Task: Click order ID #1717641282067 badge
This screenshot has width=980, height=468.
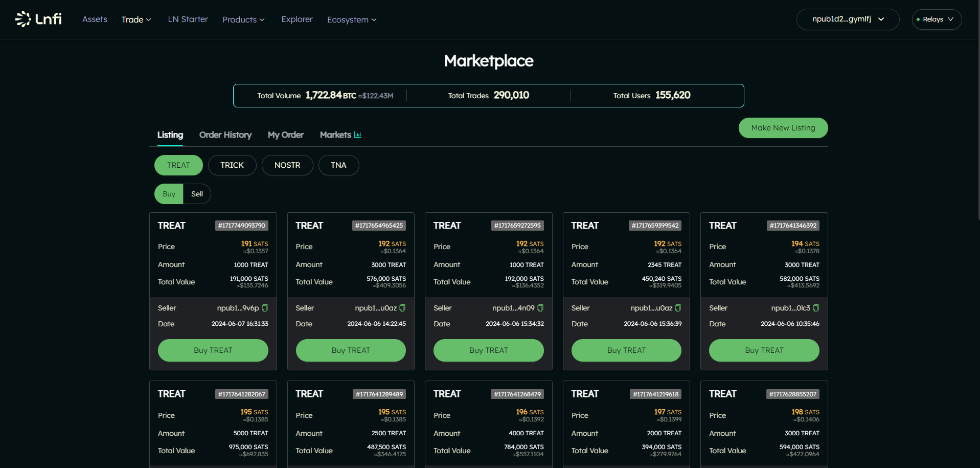Action: pyautogui.click(x=242, y=394)
